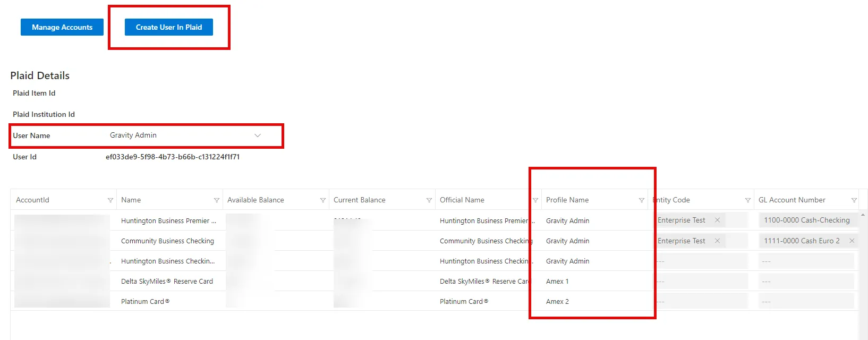Screen dimensions: 868x340
Task: Sort by Name column header
Action: 131,200
